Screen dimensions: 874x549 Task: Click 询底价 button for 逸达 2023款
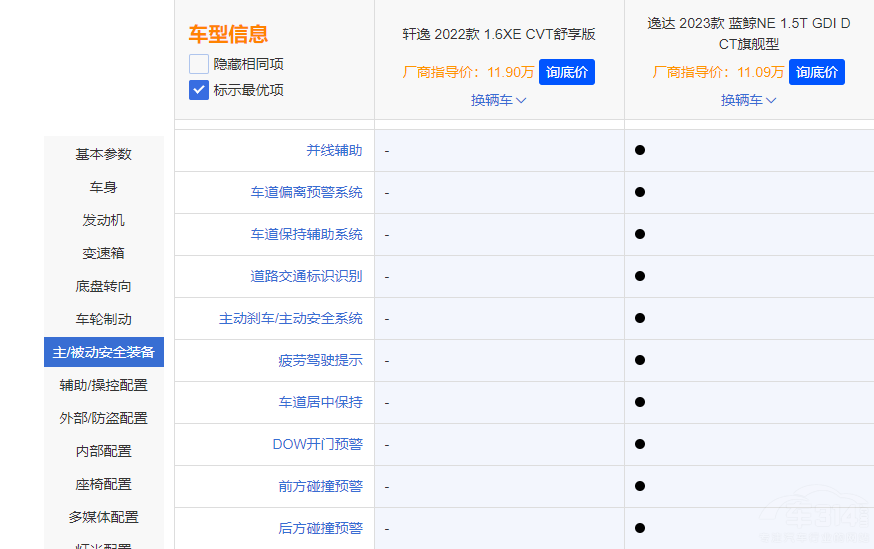[x=817, y=72]
